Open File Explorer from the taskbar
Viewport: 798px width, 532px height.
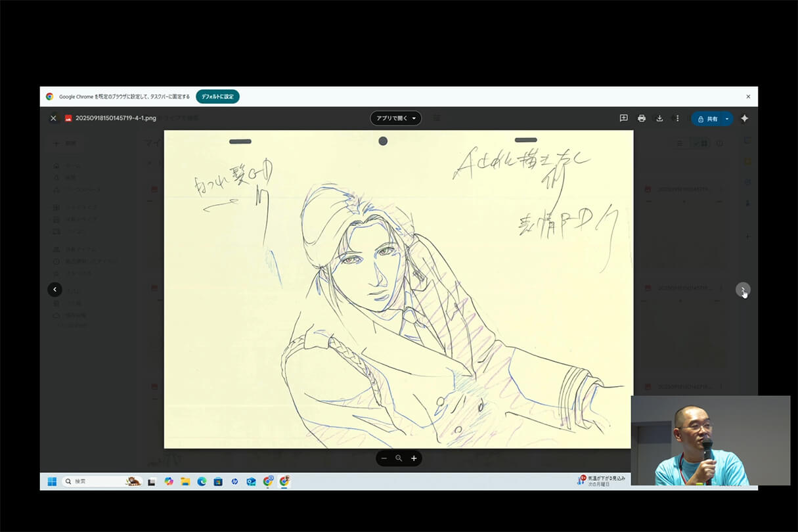click(185, 481)
